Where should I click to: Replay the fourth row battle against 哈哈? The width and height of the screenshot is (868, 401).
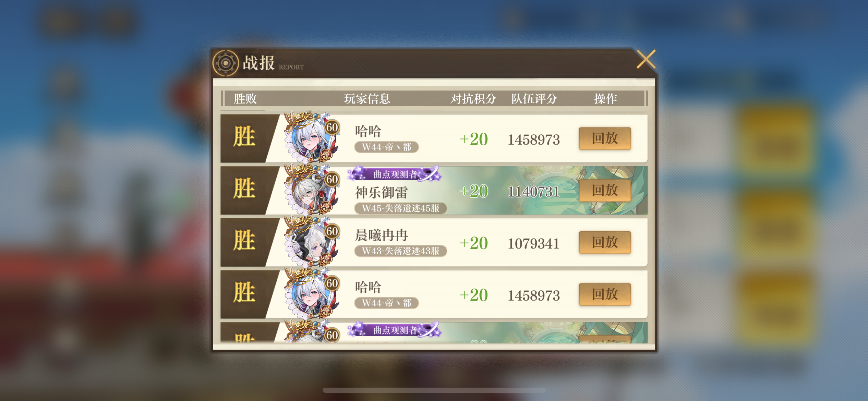pyautogui.click(x=605, y=294)
